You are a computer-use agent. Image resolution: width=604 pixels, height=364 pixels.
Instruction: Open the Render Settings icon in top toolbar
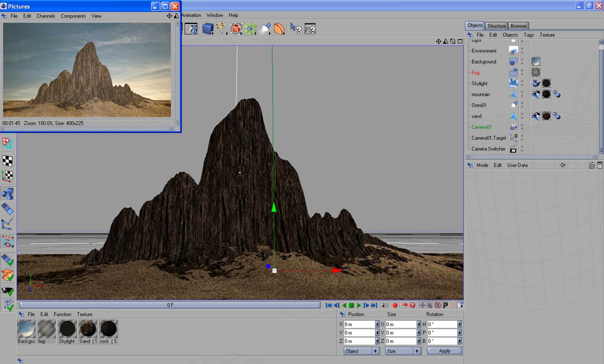click(x=191, y=29)
